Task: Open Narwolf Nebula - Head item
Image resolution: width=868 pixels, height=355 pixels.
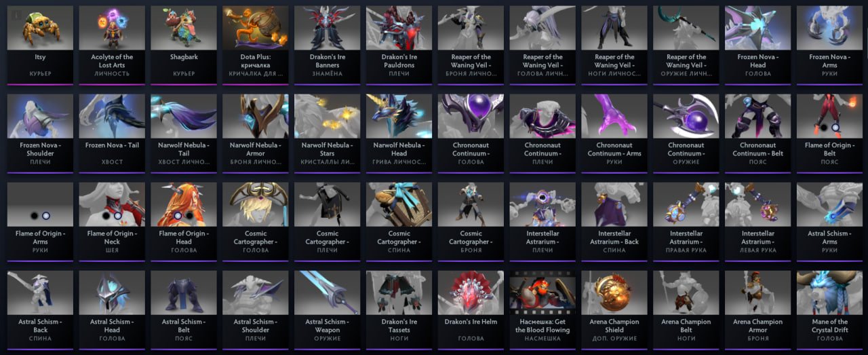Action: pos(399,133)
